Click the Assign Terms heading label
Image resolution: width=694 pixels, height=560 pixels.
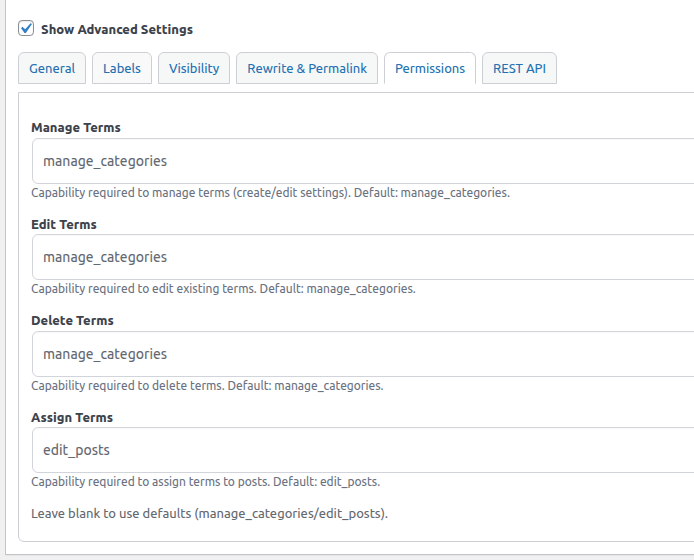72,417
